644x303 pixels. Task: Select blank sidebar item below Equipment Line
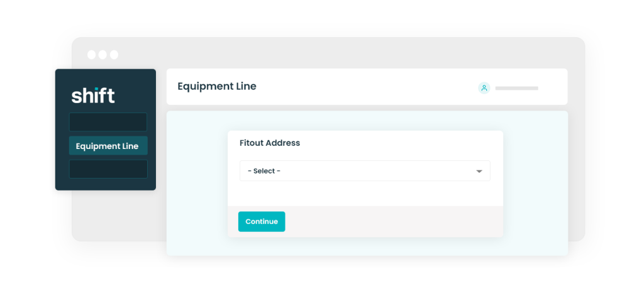click(108, 169)
